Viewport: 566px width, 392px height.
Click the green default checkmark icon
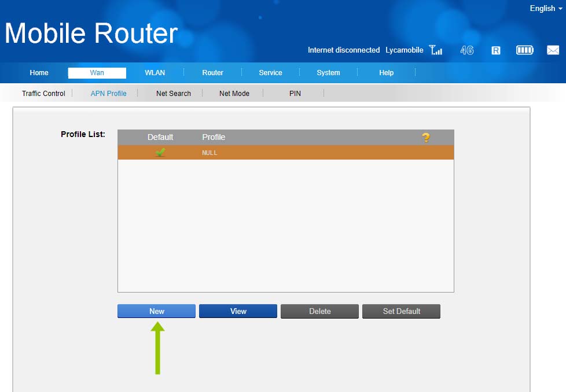click(x=160, y=153)
